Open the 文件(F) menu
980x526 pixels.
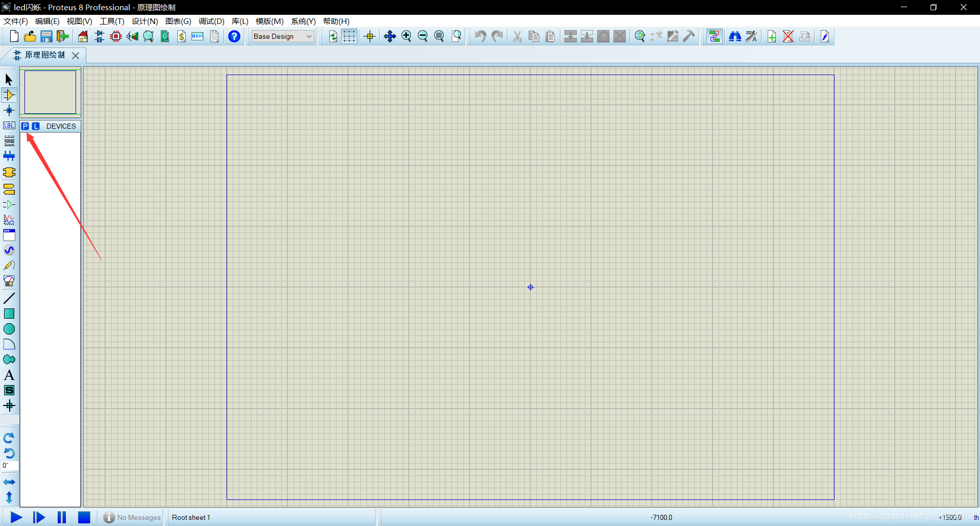(16, 21)
